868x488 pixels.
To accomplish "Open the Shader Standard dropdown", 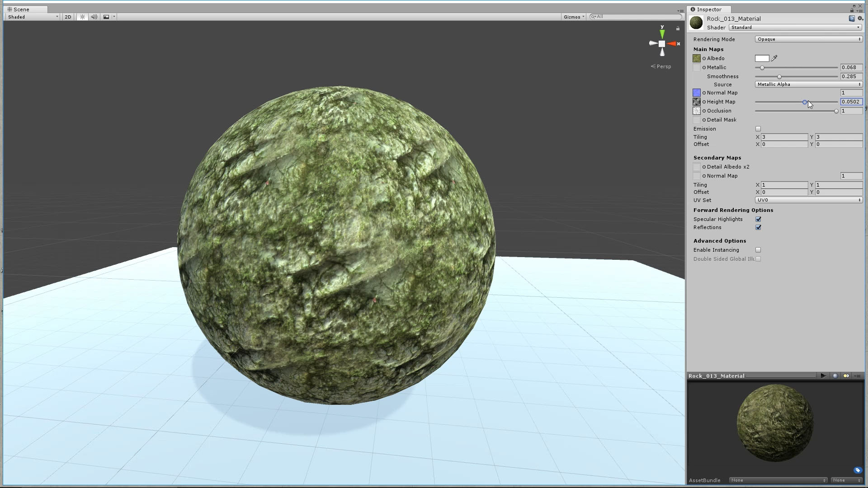I will tap(795, 28).
